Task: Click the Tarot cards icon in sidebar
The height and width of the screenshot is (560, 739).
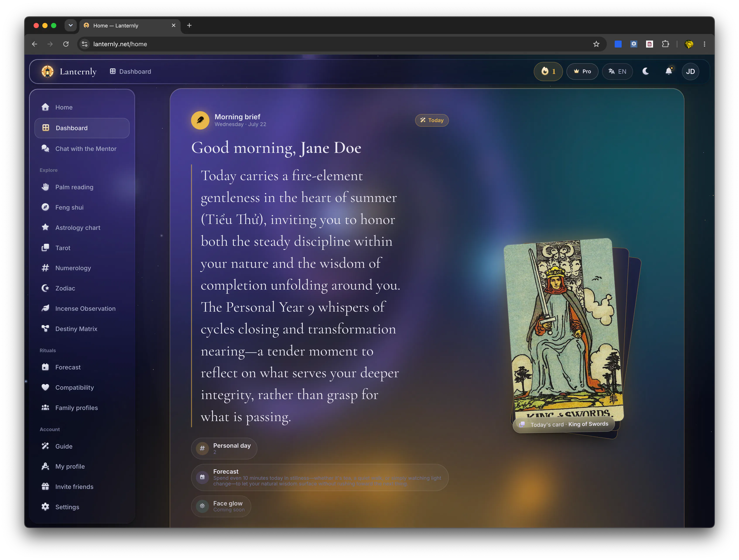Action: click(x=45, y=248)
